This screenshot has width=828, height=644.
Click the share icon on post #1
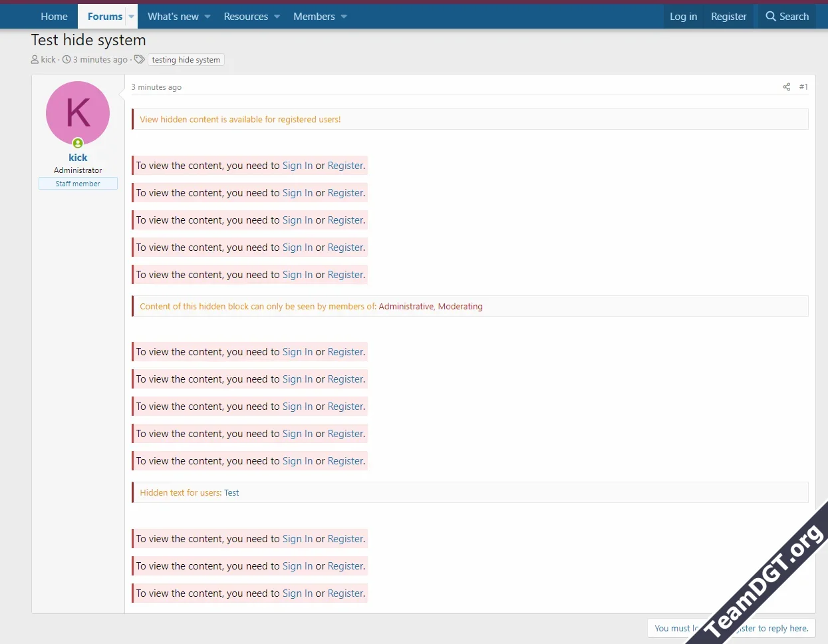pyautogui.click(x=786, y=86)
